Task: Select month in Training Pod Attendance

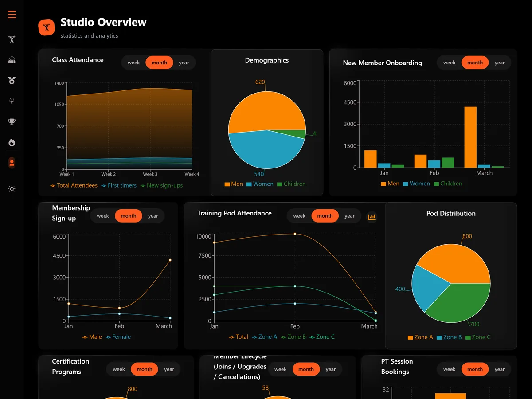Action: [x=325, y=216]
